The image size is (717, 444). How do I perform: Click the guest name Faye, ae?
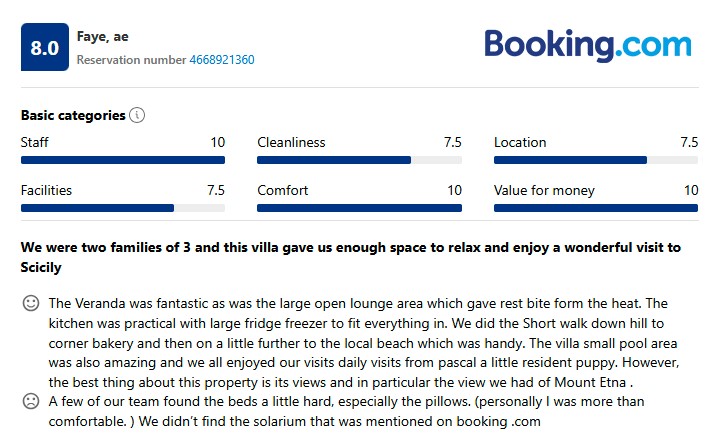point(103,37)
